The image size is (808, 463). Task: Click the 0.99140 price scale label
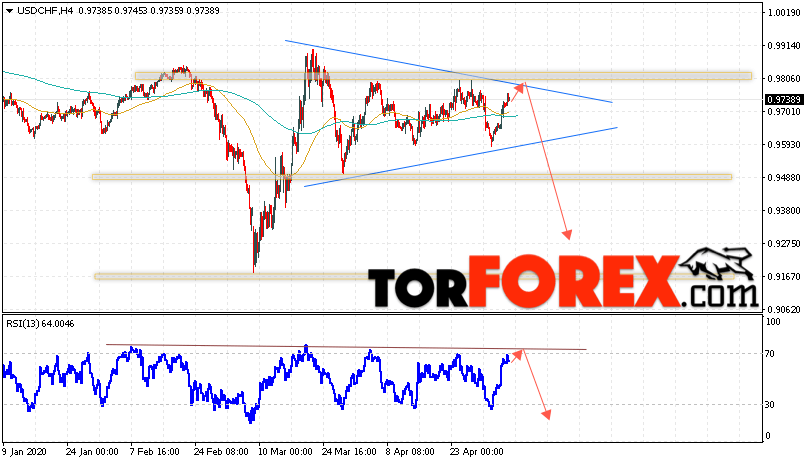[784, 46]
